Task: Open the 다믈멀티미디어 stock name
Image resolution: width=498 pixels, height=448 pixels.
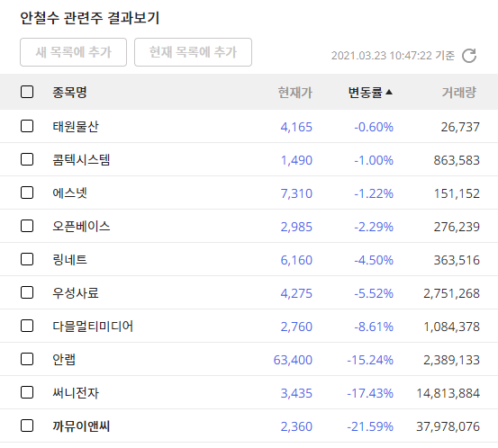Action: click(93, 327)
